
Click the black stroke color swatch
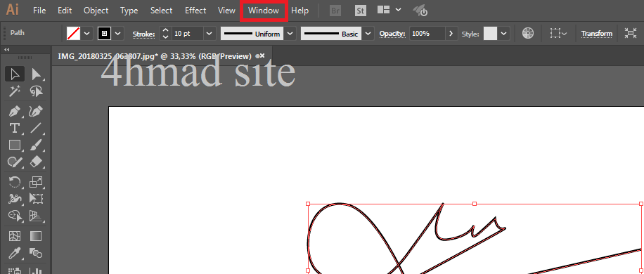pyautogui.click(x=104, y=34)
